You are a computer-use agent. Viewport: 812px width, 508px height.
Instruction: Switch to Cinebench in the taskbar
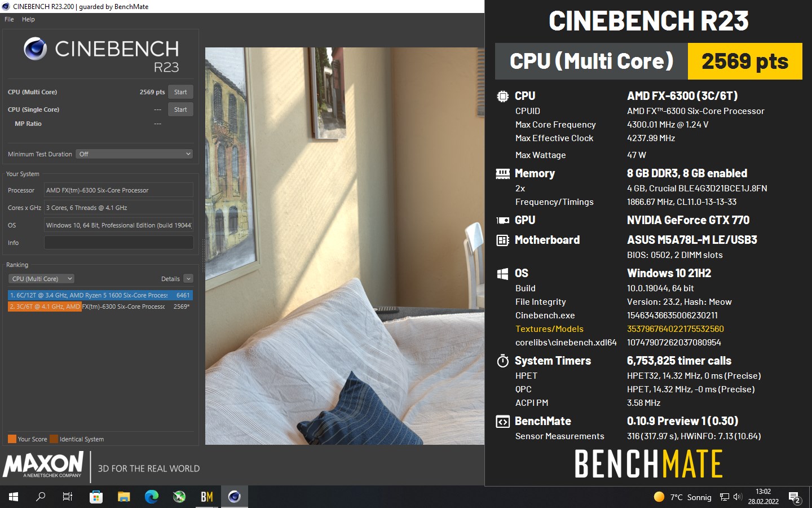pyautogui.click(x=234, y=497)
